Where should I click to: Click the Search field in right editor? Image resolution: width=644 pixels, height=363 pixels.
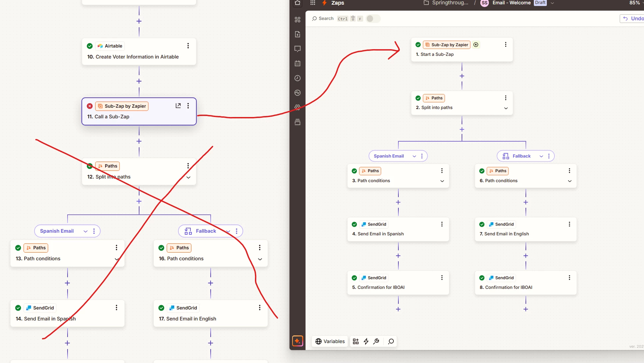[322, 19]
